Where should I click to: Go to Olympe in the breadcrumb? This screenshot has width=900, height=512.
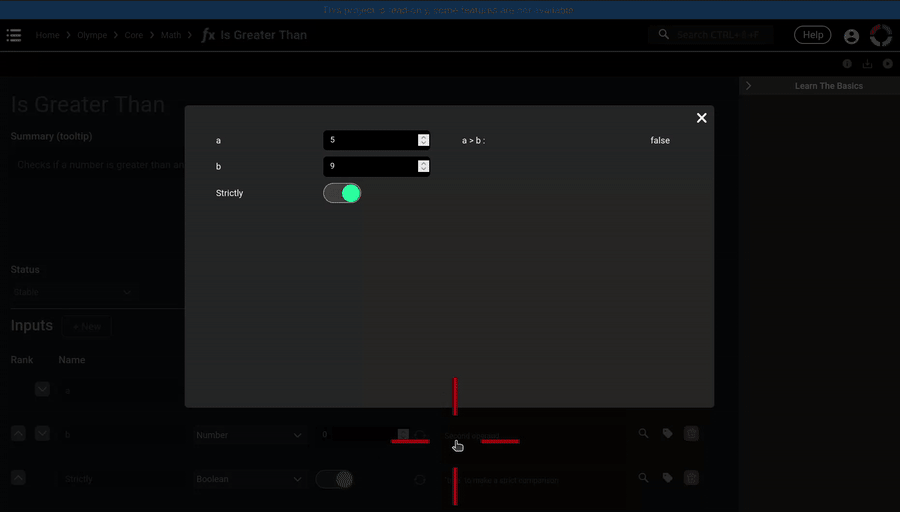point(92,35)
